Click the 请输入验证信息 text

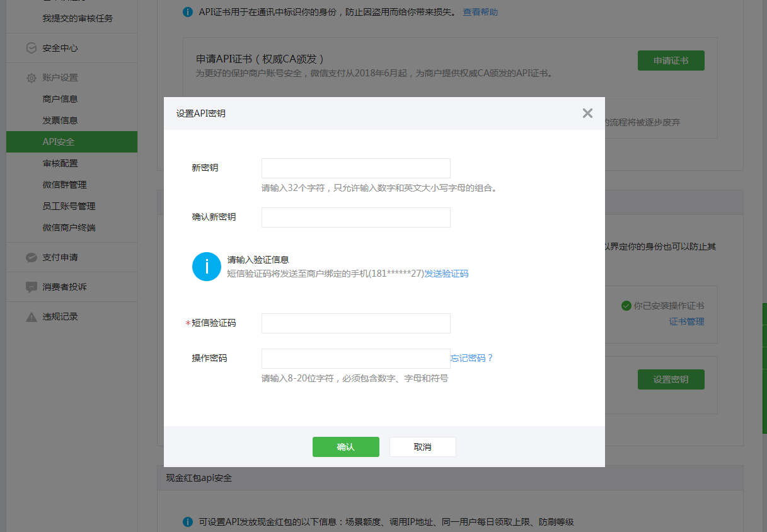pos(258,260)
